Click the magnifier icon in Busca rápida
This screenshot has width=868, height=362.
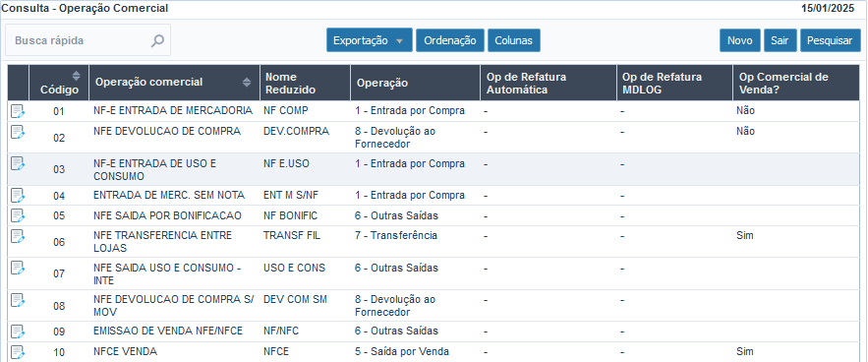point(157,40)
